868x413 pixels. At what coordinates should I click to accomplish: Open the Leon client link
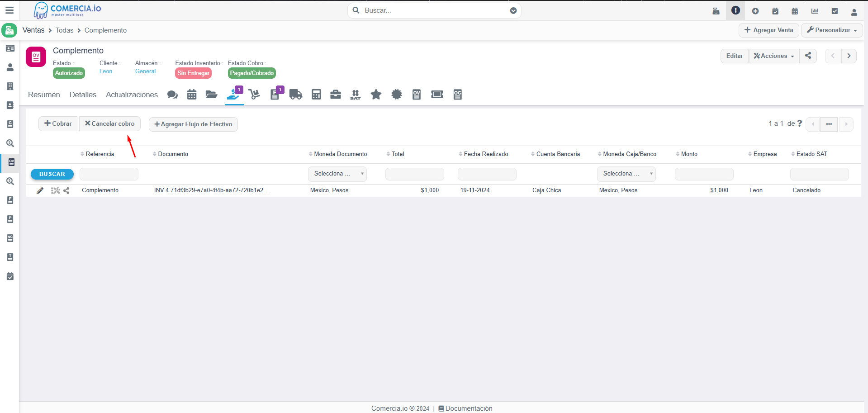(106, 71)
